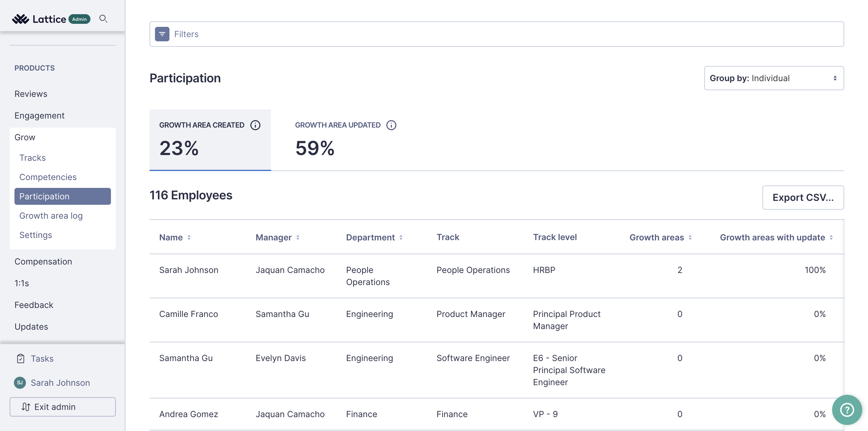Open the search magnifier icon
Image resolution: width=868 pixels, height=431 pixels.
tap(103, 19)
